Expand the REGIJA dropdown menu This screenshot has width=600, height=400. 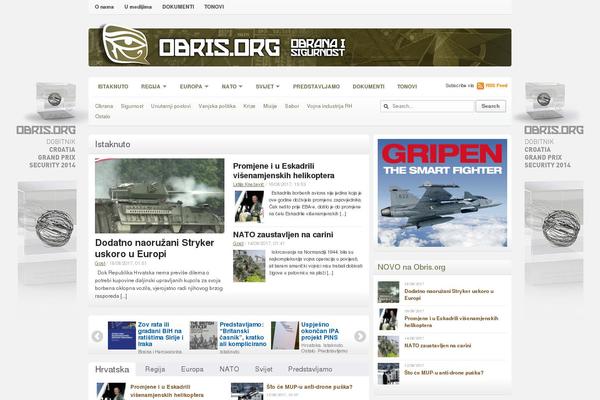153,87
